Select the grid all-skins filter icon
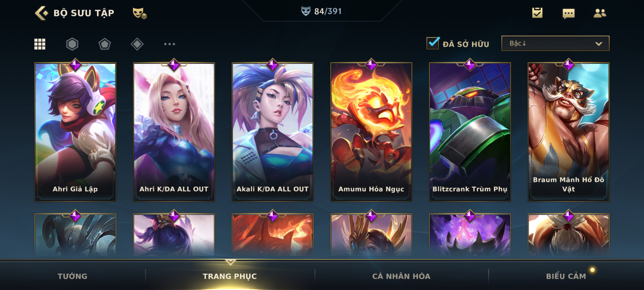The height and width of the screenshot is (290, 644). click(x=40, y=44)
